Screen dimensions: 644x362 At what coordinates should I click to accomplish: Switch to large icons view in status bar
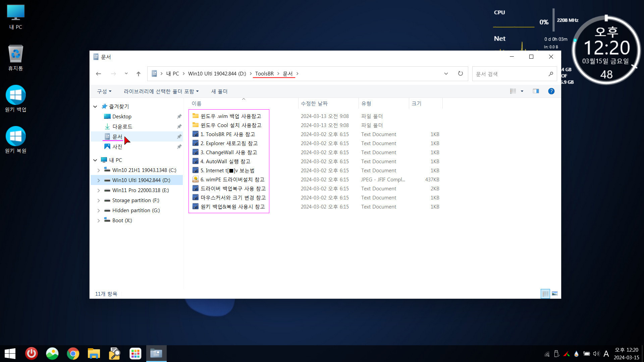pos(555,294)
